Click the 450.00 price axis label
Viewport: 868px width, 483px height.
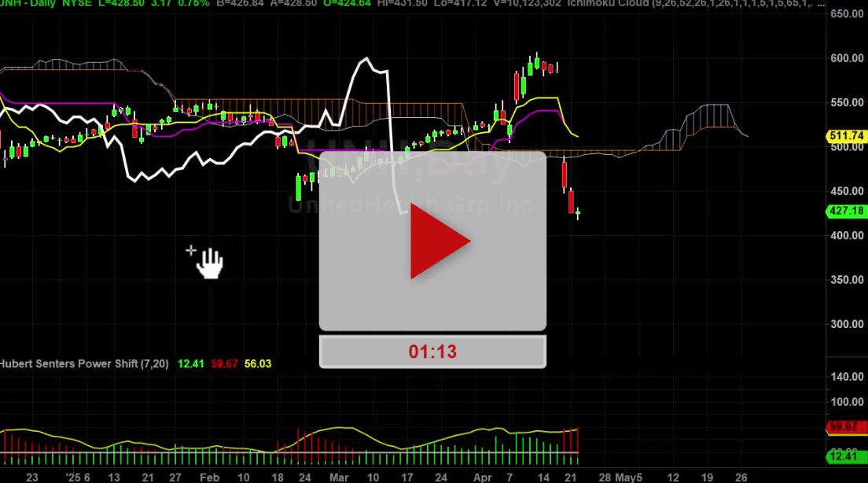(x=847, y=191)
